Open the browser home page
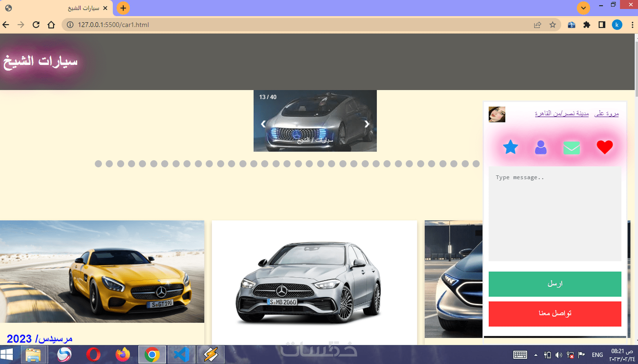Screen dimensions: 638x364 click(x=51, y=25)
